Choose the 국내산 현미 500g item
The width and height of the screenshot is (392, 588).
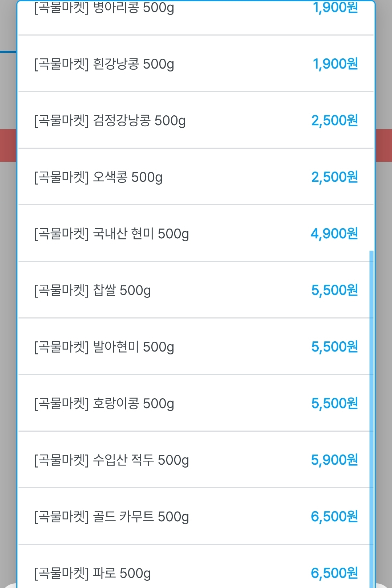point(112,234)
